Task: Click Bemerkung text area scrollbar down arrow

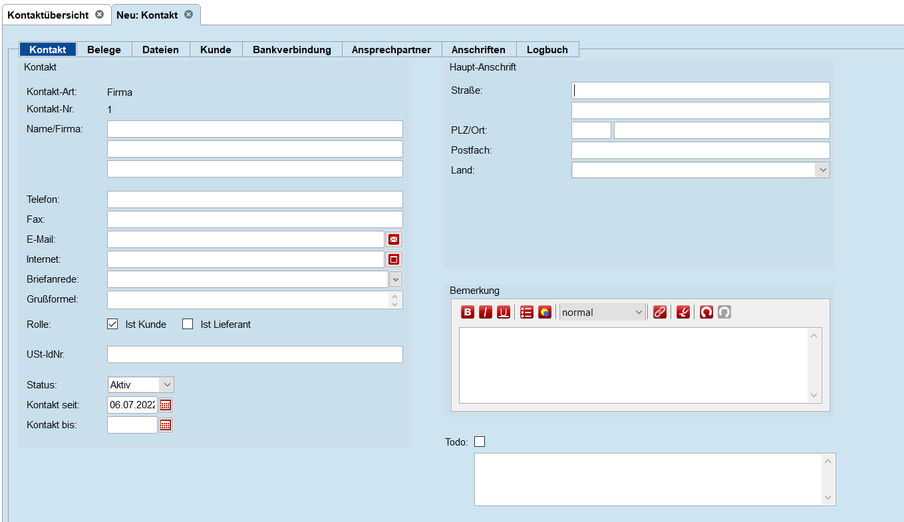Action: point(814,396)
